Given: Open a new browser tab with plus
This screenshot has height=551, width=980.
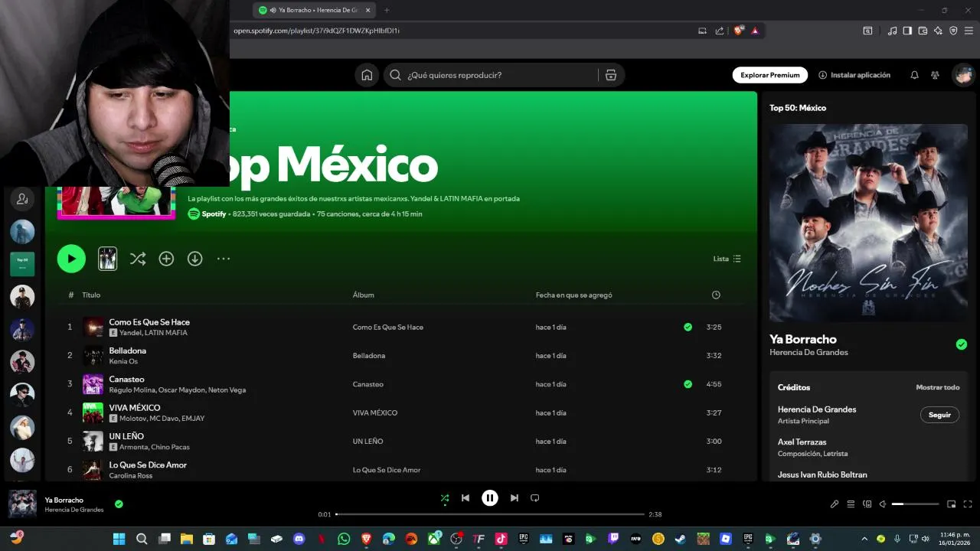Looking at the screenshot, I should coord(387,10).
